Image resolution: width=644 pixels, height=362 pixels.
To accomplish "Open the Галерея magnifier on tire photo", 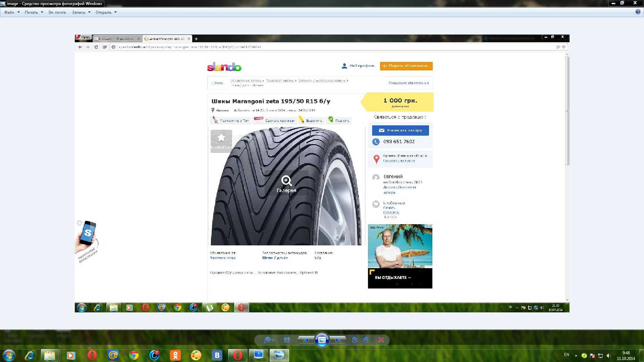I will click(286, 184).
